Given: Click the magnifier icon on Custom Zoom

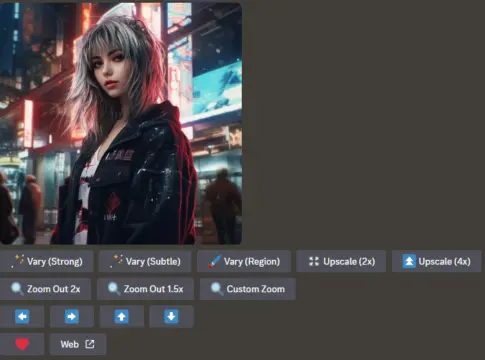Looking at the screenshot, I should [217, 289].
